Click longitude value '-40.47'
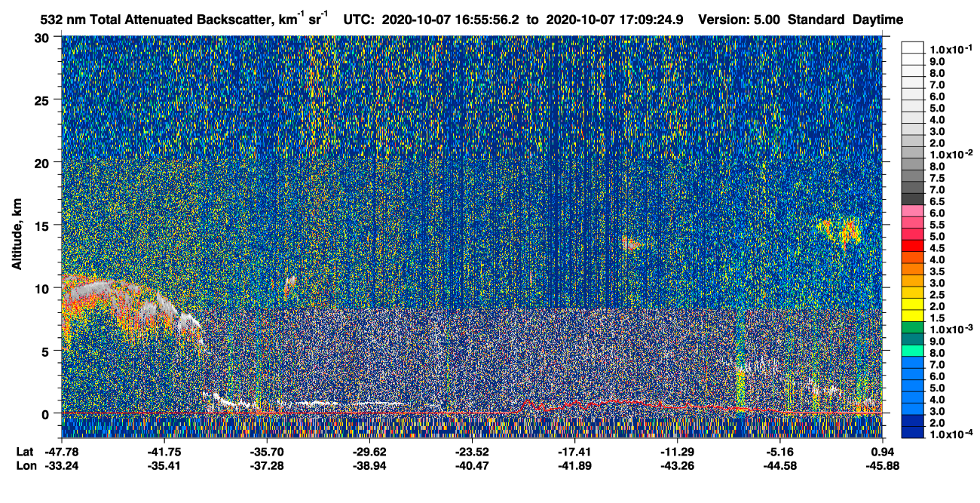Image resolution: width=980 pixels, height=503 pixels. [472, 466]
